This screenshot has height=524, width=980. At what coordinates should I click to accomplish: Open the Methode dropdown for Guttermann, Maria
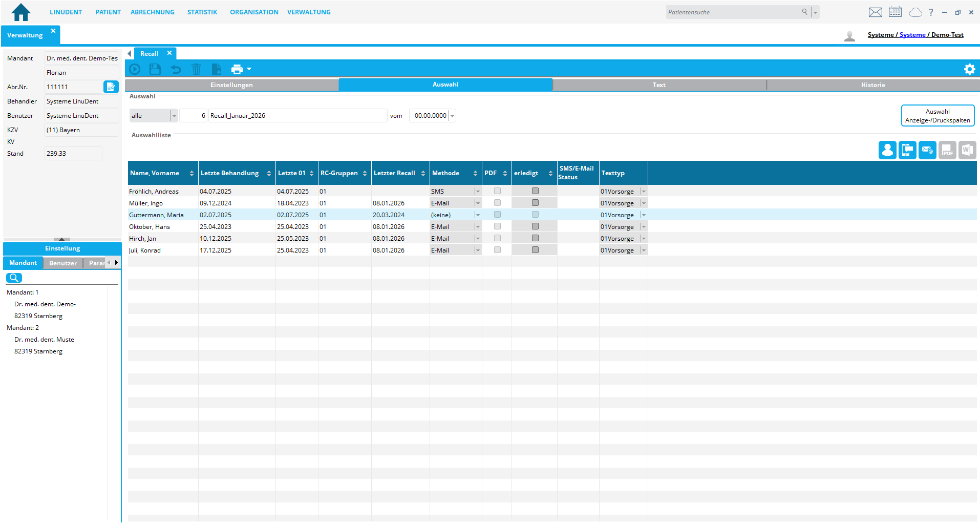click(477, 215)
